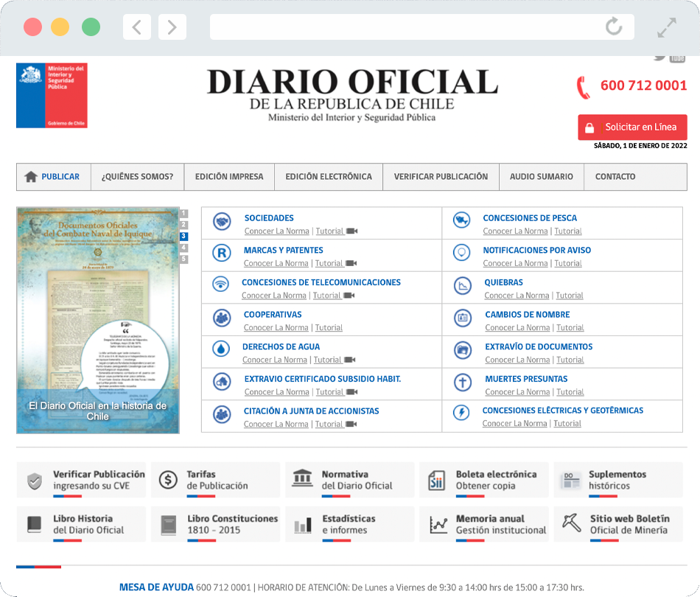Open the CONCESIONES DE PESCA link
700x597 pixels.
pos(530,218)
